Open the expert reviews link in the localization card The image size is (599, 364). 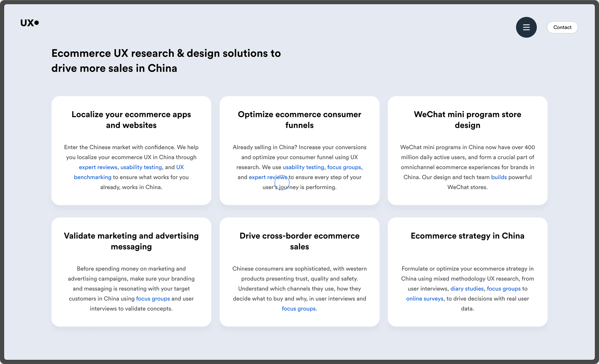98,167
